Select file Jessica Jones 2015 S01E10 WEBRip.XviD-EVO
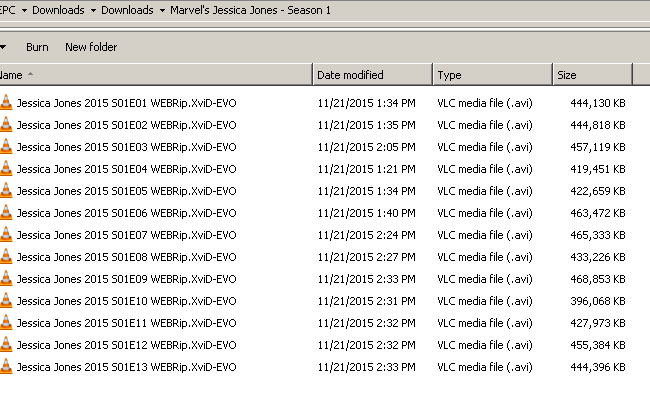 point(126,301)
